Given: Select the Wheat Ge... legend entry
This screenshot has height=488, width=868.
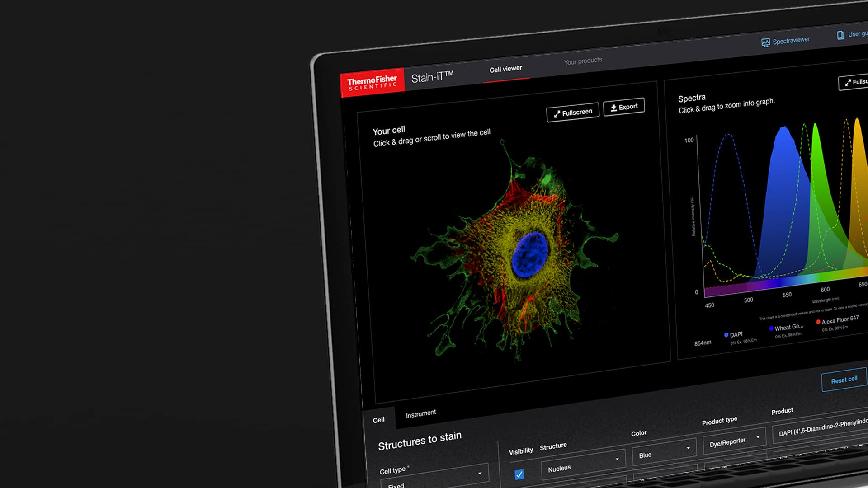Looking at the screenshot, I should click(786, 330).
